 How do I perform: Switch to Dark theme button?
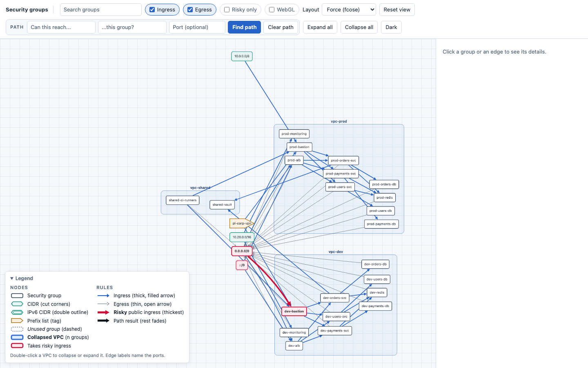391,27
